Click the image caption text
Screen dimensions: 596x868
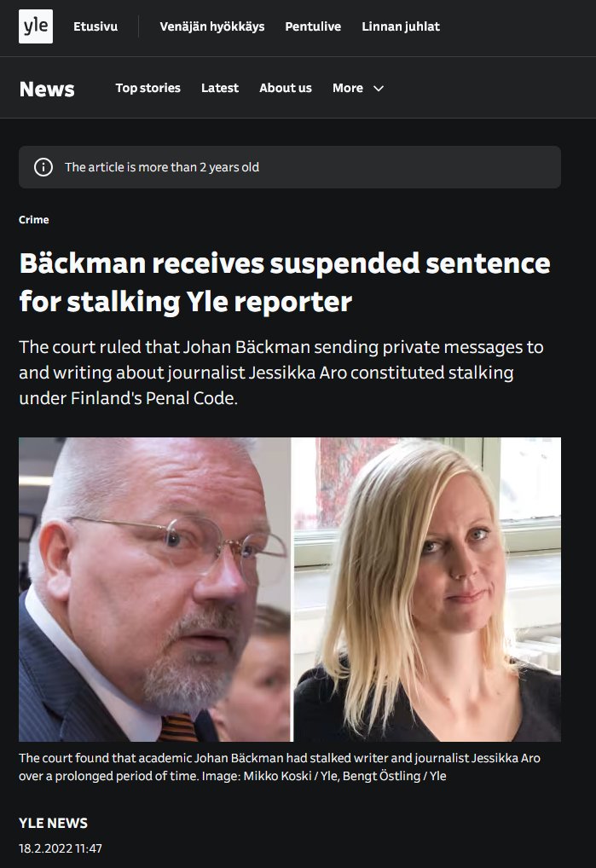280,767
